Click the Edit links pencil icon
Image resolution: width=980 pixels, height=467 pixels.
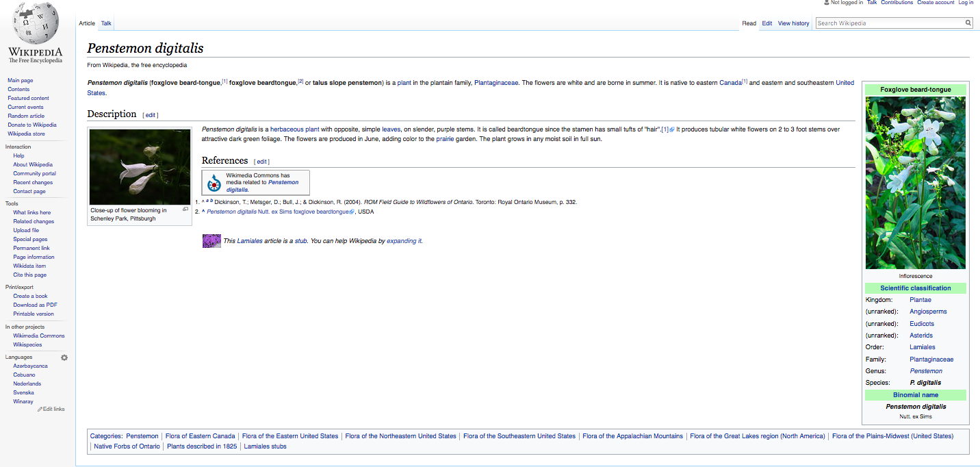click(40, 409)
